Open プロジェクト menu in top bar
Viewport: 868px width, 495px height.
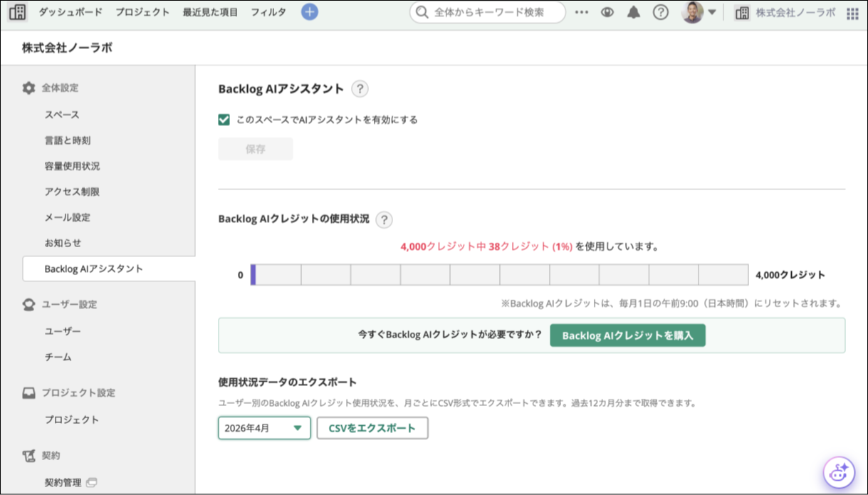142,12
